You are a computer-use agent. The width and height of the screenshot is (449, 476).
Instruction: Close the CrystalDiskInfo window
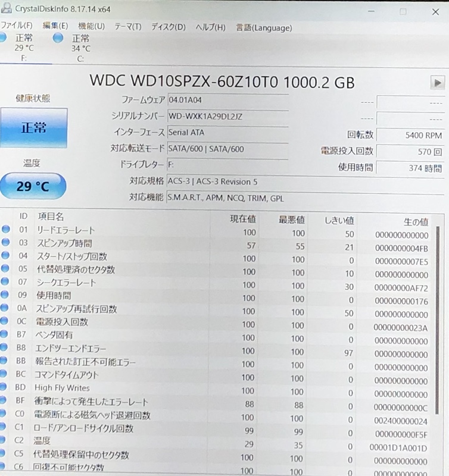click(x=435, y=12)
